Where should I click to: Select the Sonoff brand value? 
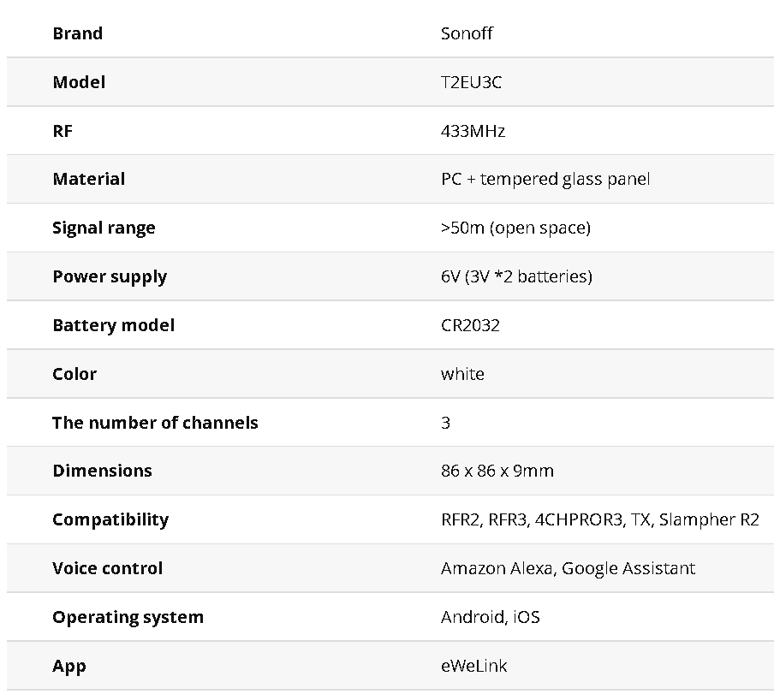coord(467,33)
